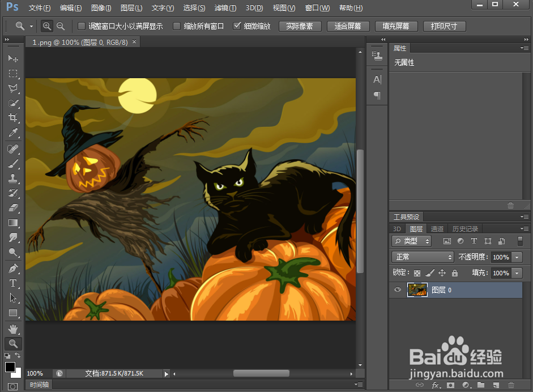Select the Polygonal Lasso tool
This screenshot has height=392, width=533.
pyautogui.click(x=13, y=88)
